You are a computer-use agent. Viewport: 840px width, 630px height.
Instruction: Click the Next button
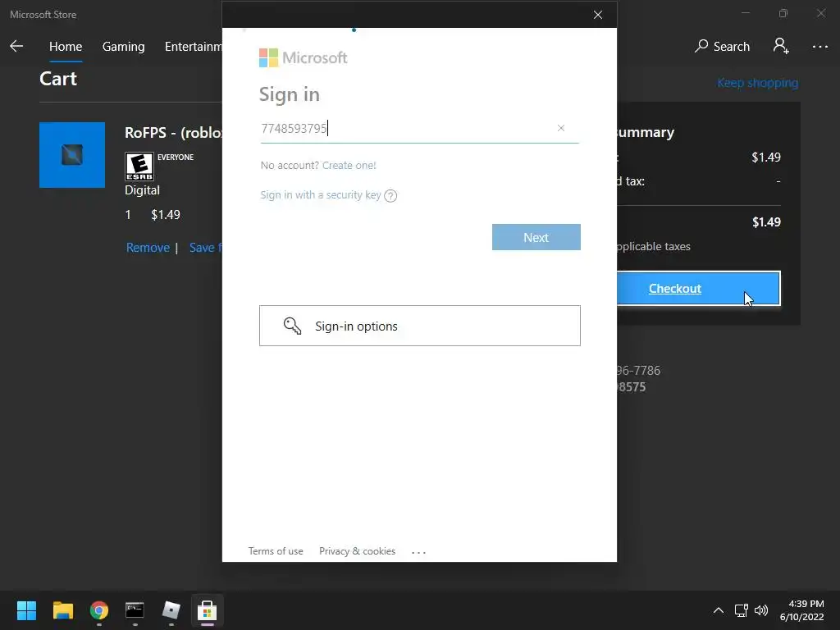[536, 237]
